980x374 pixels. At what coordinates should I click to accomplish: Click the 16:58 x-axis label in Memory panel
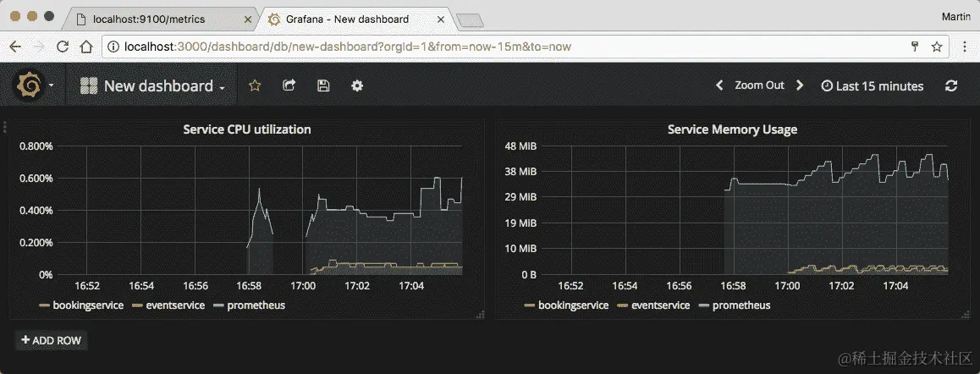pos(733,286)
